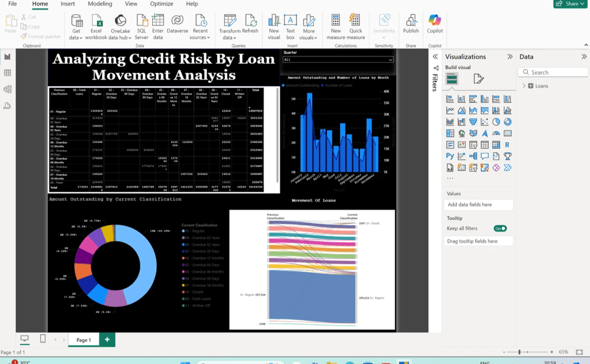
Task: Click the New measure button
Action: tap(336, 27)
